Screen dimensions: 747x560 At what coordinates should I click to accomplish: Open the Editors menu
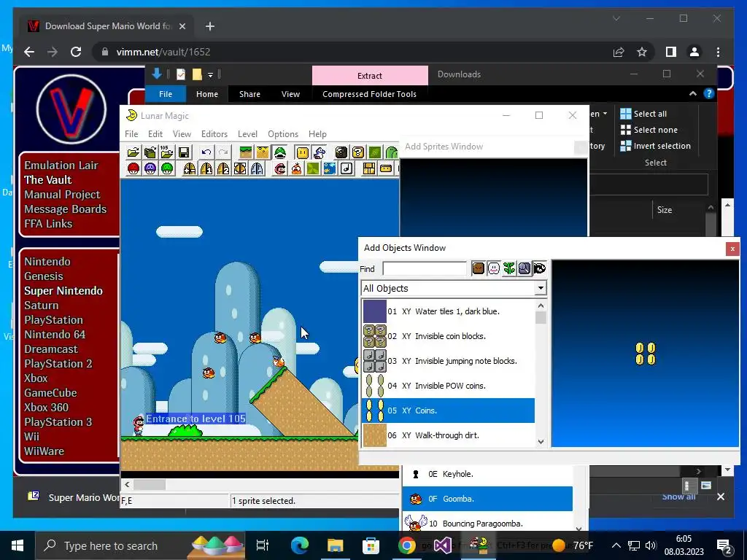pos(214,134)
